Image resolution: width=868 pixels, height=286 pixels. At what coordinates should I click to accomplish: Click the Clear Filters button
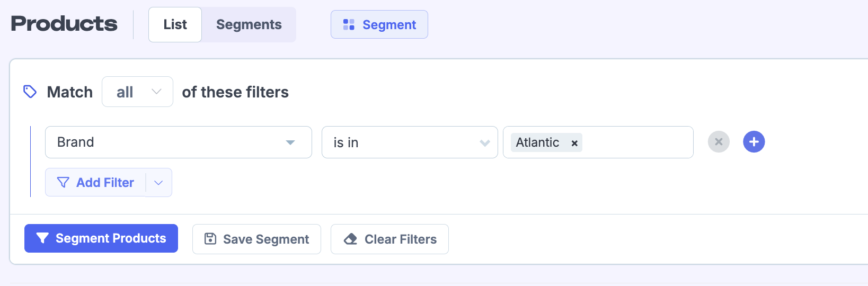coord(389,239)
